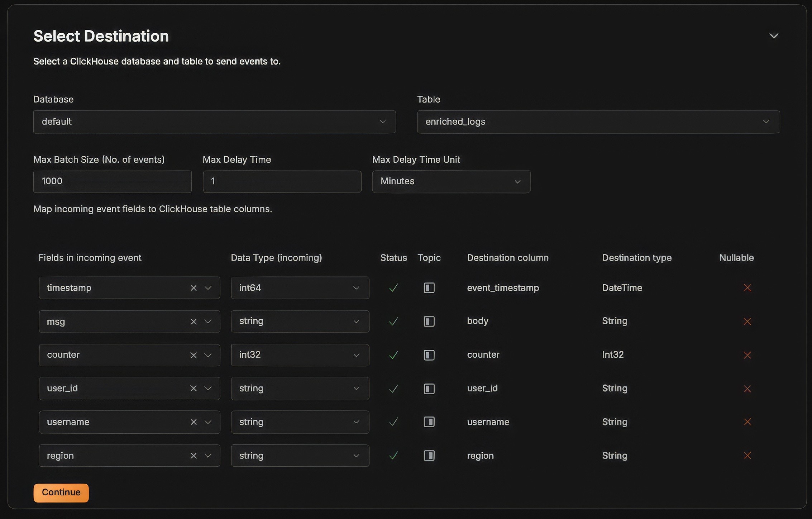This screenshot has width=812, height=519.
Task: Change int64 data type for timestamp
Action: tap(300, 288)
